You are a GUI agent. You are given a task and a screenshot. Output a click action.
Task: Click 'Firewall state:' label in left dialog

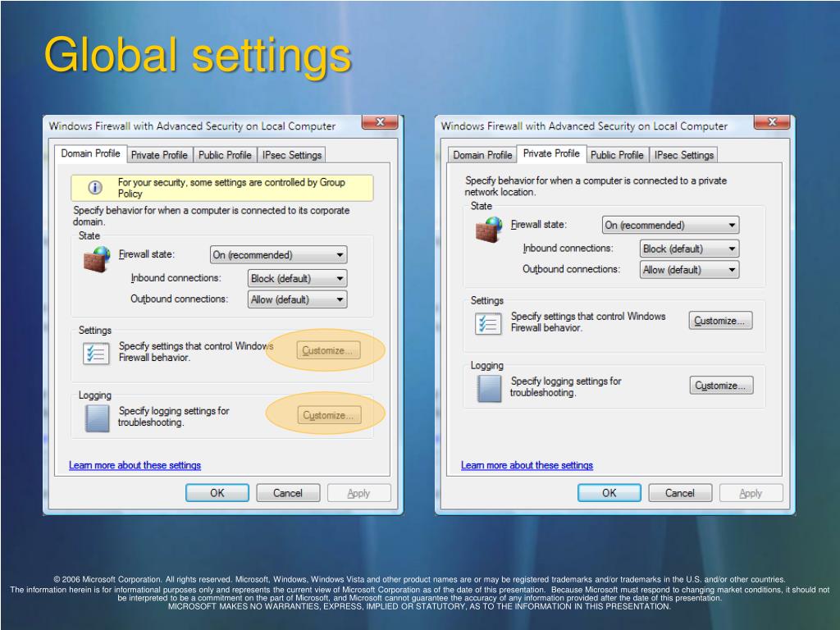point(147,254)
